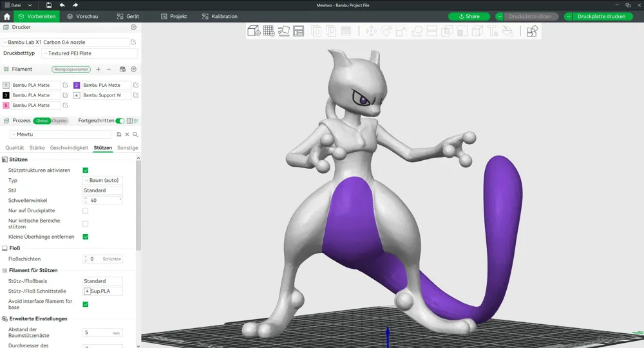Toggle the Fortgeschritten advanced mode switch
The image size is (644, 348).
coord(120,121)
